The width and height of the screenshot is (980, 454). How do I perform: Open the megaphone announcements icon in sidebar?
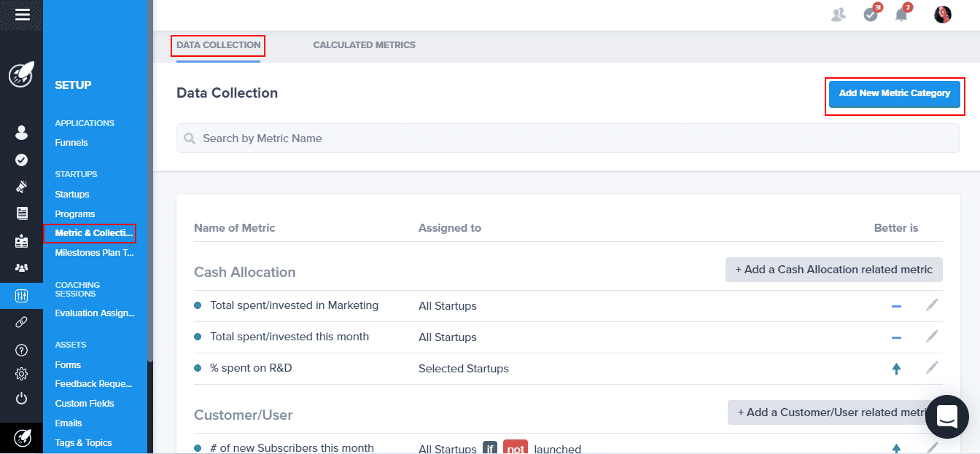point(21,187)
